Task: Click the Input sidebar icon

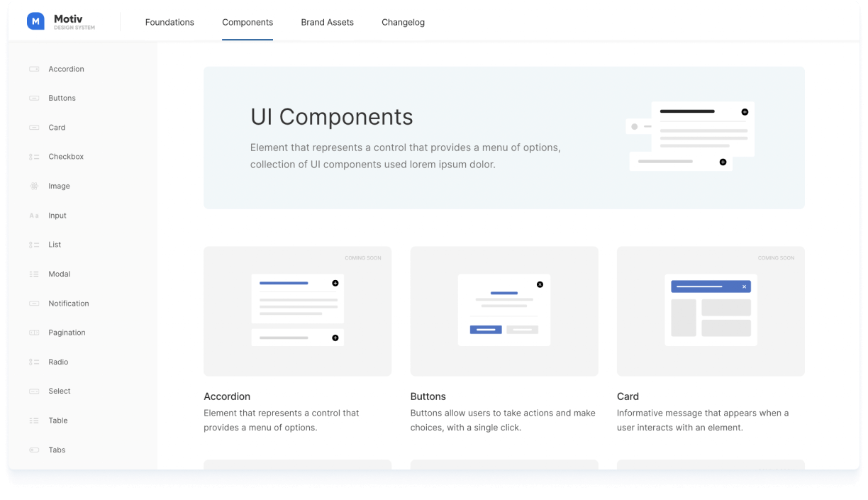Action: tap(34, 216)
